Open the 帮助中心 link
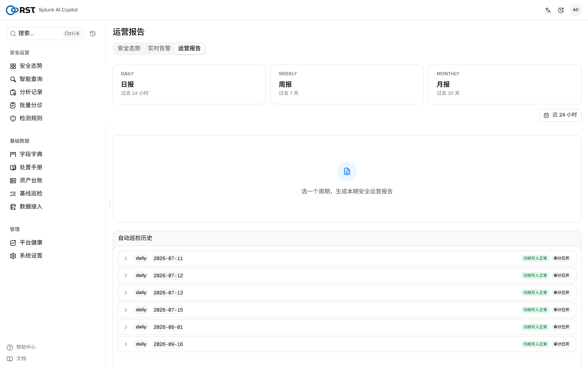 click(x=21, y=347)
